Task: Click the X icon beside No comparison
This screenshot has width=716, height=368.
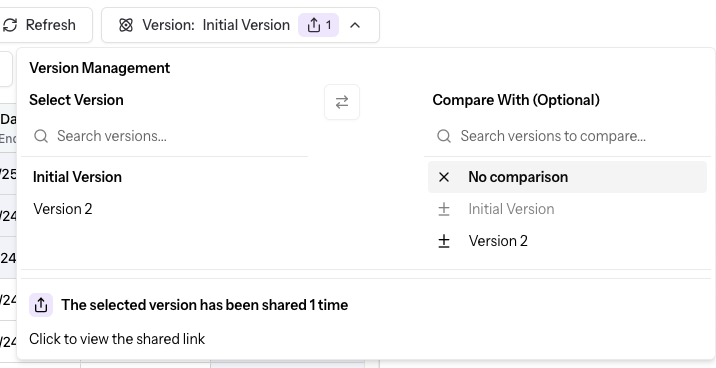Action: pyautogui.click(x=444, y=177)
